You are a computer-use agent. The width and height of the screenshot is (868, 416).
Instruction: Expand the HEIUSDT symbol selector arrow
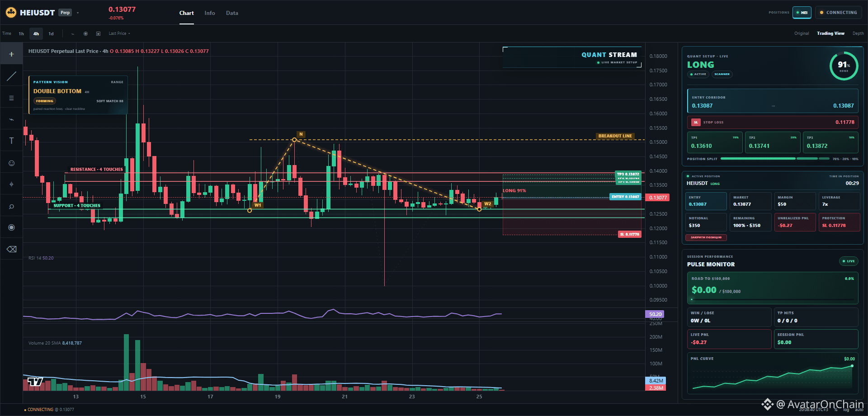coord(78,13)
